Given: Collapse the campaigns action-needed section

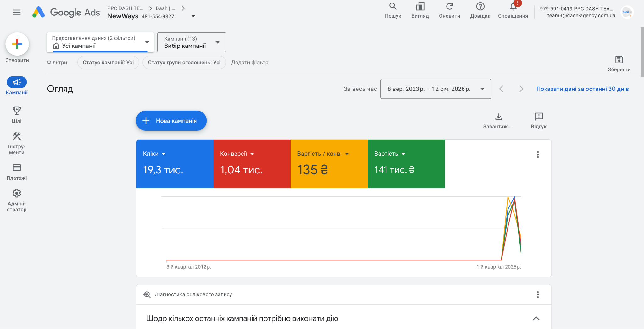Looking at the screenshot, I should (x=536, y=318).
